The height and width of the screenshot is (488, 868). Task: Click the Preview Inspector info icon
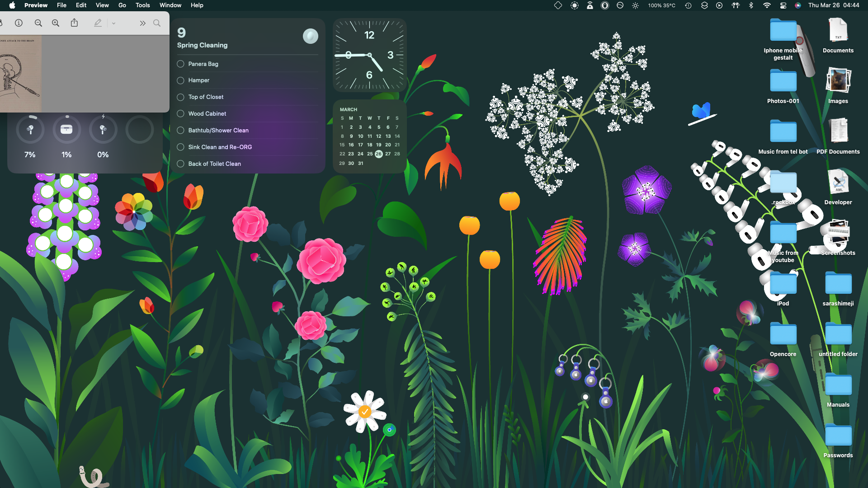click(x=19, y=23)
